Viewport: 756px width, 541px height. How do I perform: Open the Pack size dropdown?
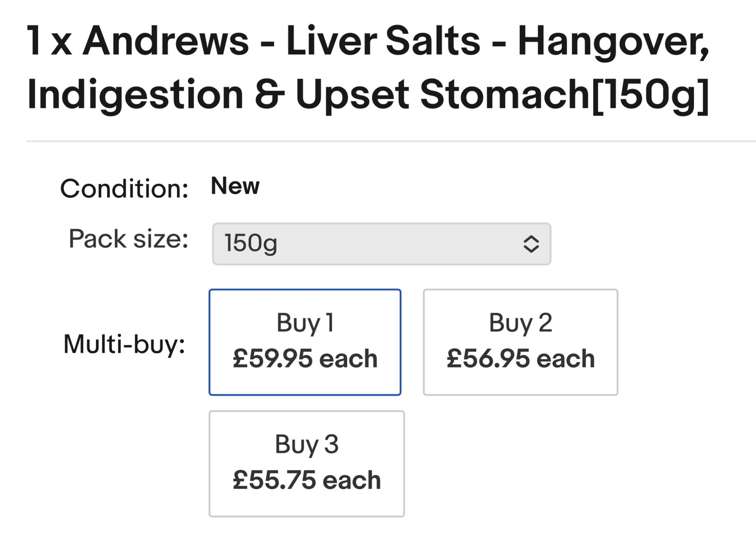(381, 244)
